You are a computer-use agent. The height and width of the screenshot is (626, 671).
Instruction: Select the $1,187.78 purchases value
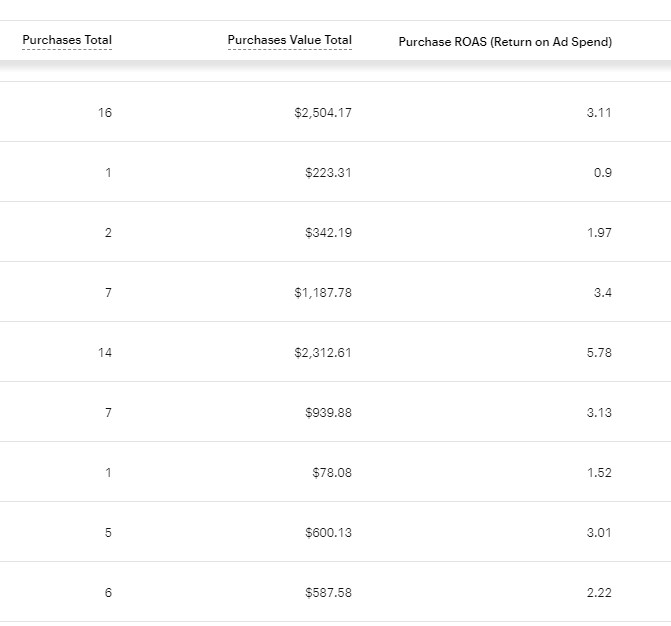tap(323, 293)
